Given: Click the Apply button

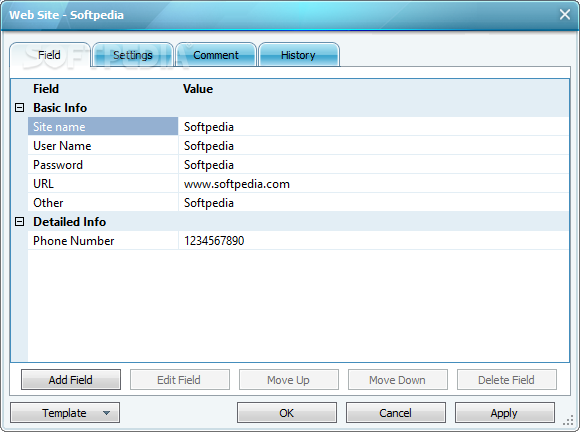Looking at the screenshot, I should (505, 413).
